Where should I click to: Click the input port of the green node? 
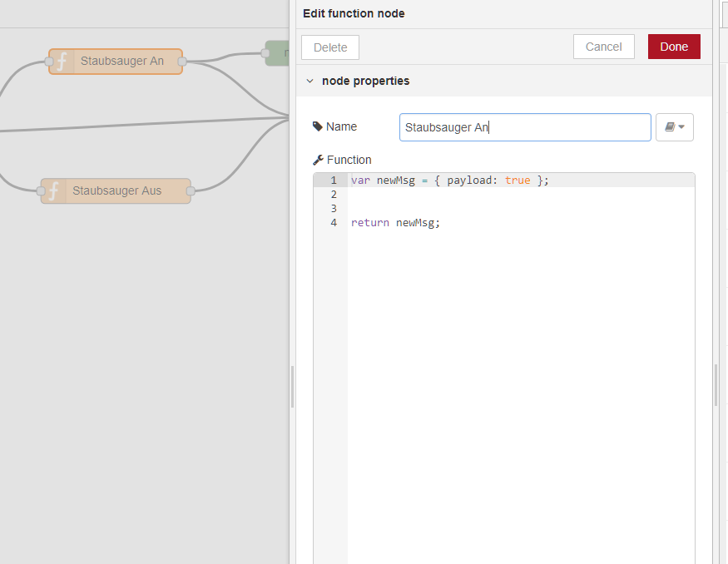coord(265,53)
